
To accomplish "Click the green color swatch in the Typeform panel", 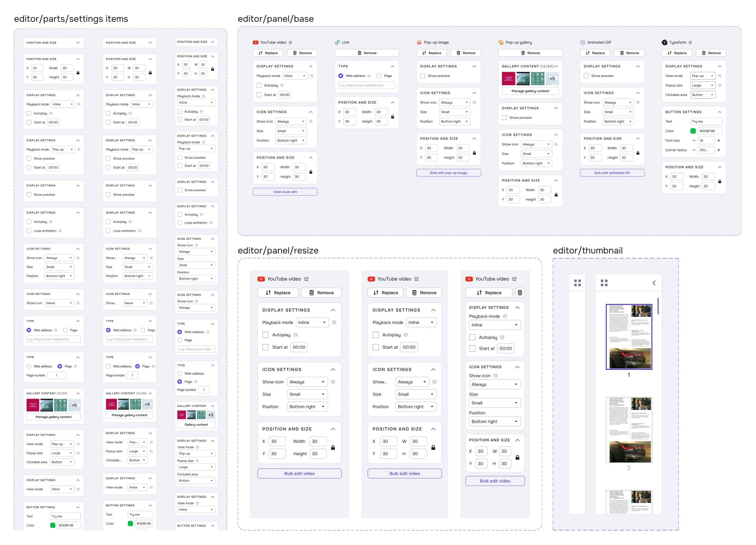I will [x=693, y=131].
